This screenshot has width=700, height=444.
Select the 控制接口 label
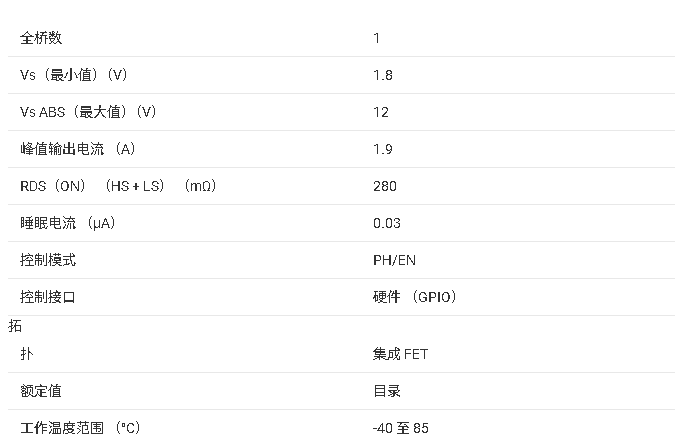48,297
